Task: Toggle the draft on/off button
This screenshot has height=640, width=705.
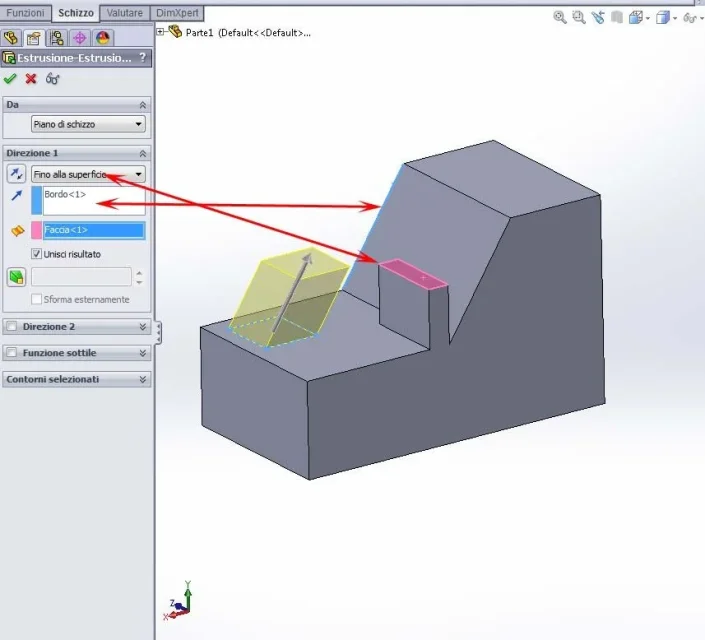Action: click(x=17, y=277)
